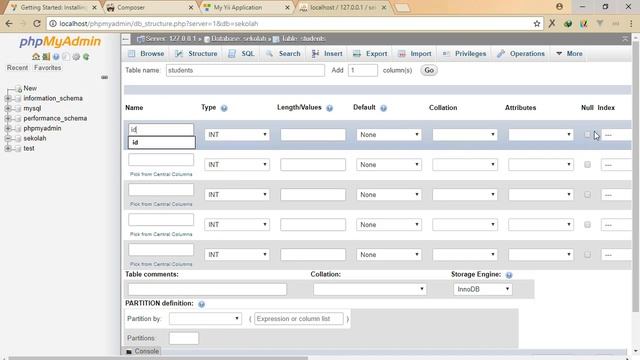The image size is (640, 360).
Task: Open the Browse tab
Action: click(x=146, y=54)
